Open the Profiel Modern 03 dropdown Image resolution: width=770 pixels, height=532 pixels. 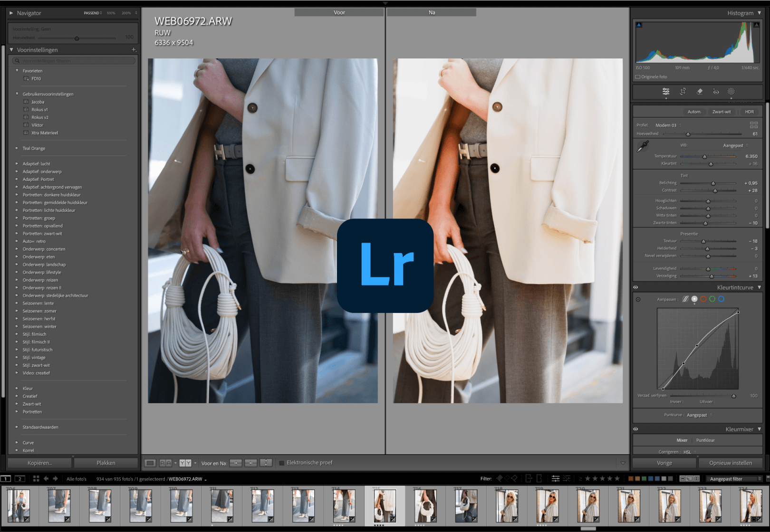pos(668,125)
